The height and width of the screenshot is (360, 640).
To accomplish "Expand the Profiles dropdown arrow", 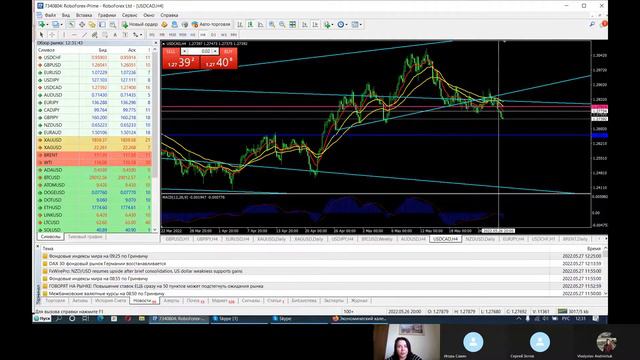I will pyautogui.click(x=62, y=24).
